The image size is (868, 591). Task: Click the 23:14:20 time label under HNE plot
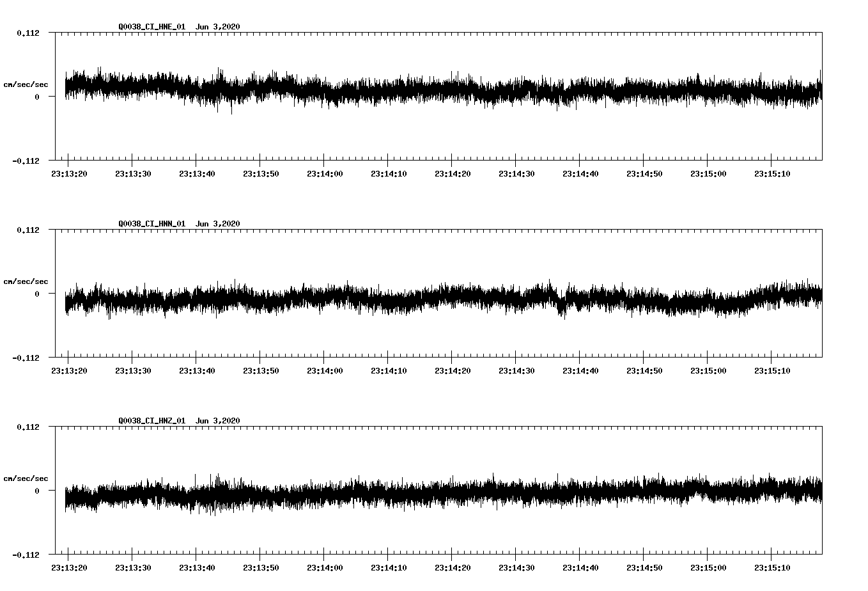point(453,174)
